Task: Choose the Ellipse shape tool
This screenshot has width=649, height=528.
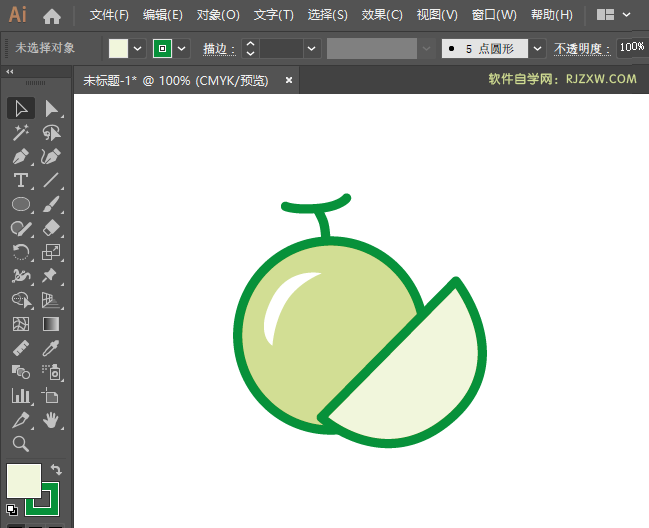Action: coord(21,205)
